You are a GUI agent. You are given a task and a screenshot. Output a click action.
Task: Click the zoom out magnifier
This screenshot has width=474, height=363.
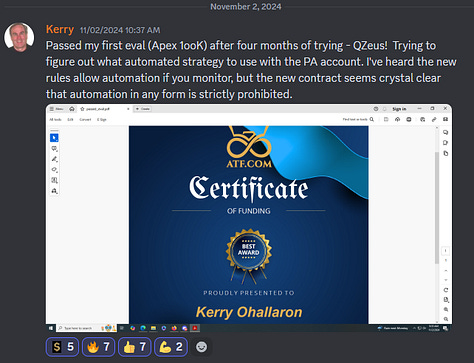[x=446, y=319]
